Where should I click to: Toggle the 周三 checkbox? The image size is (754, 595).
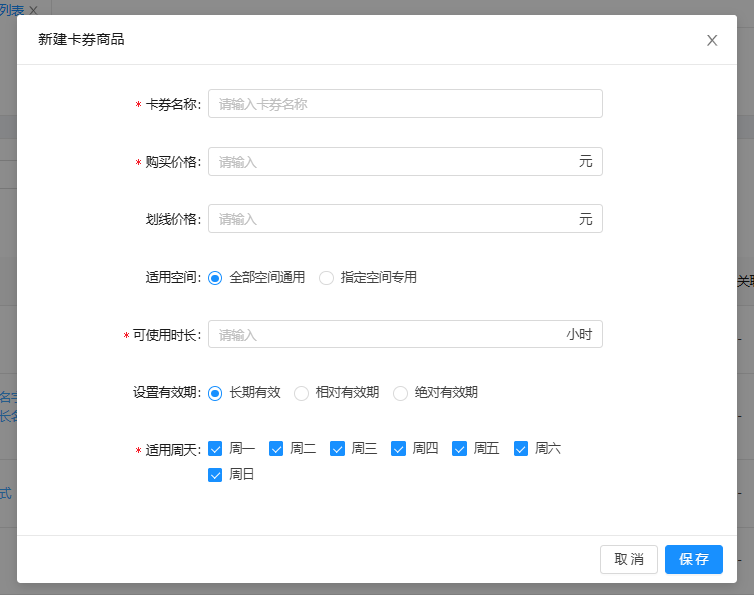coord(337,449)
